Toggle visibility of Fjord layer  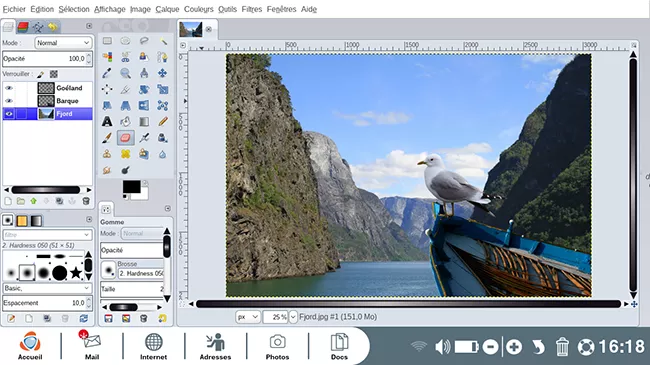tap(9, 114)
